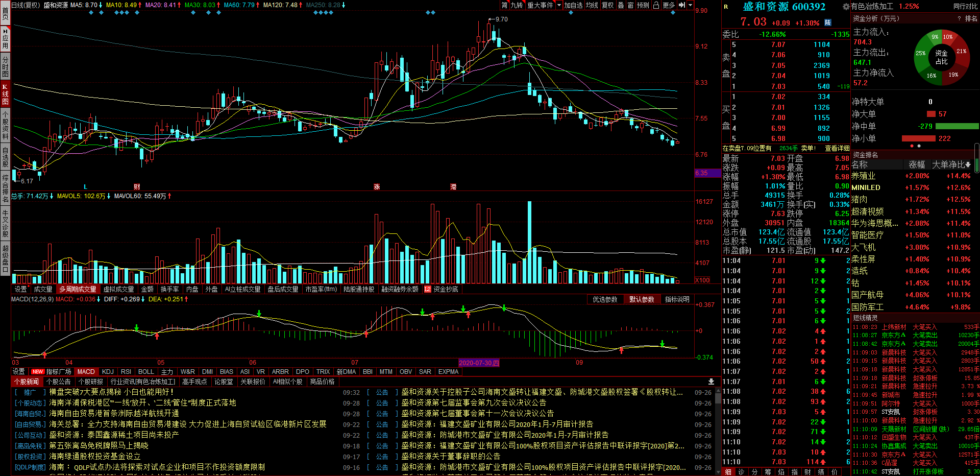This screenshot has width=980, height=476.
Task: Open news headline 海南自由贸易港首条洲际越洋航线开通
Action: coord(114,413)
